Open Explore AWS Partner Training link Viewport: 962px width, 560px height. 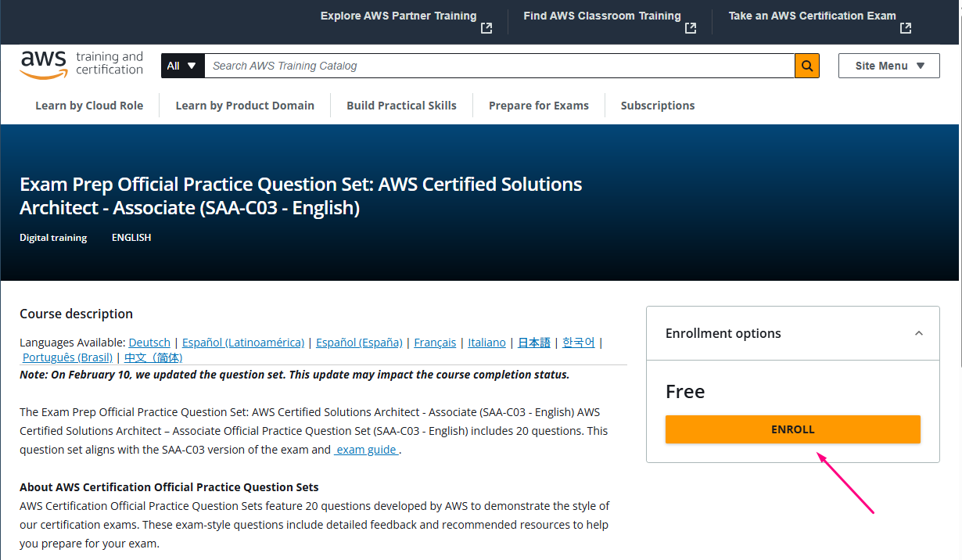406,21
